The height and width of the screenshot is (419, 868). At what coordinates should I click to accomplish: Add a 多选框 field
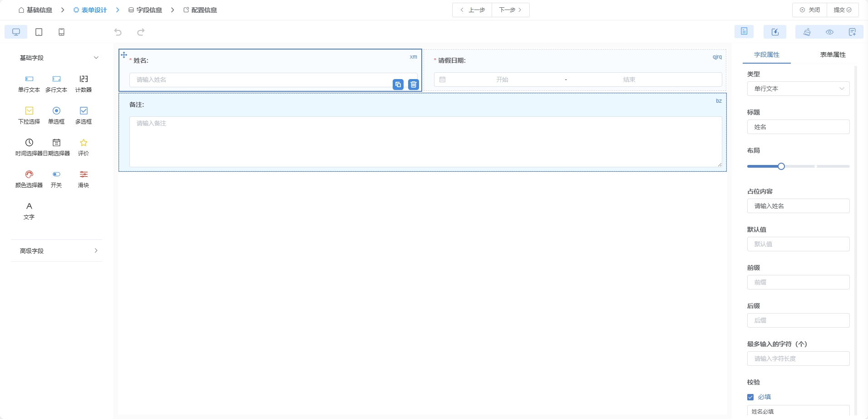[x=84, y=116]
